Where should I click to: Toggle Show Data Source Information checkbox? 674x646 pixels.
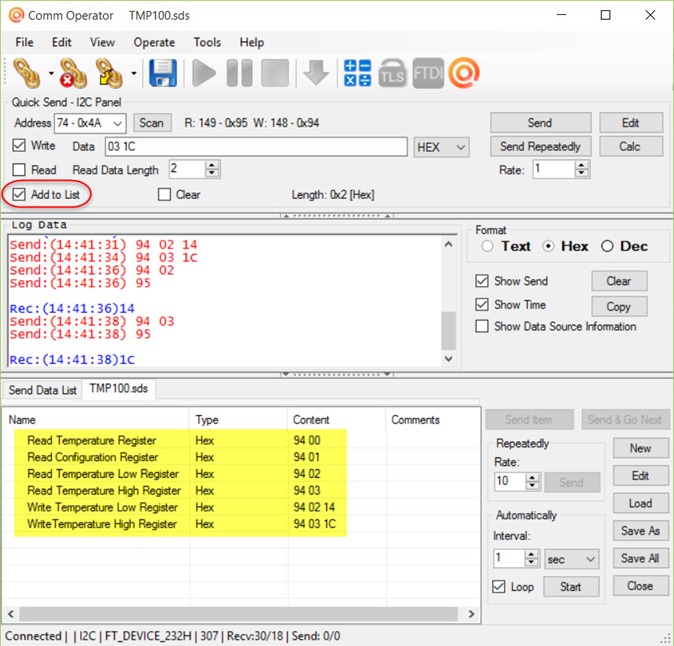point(482,326)
